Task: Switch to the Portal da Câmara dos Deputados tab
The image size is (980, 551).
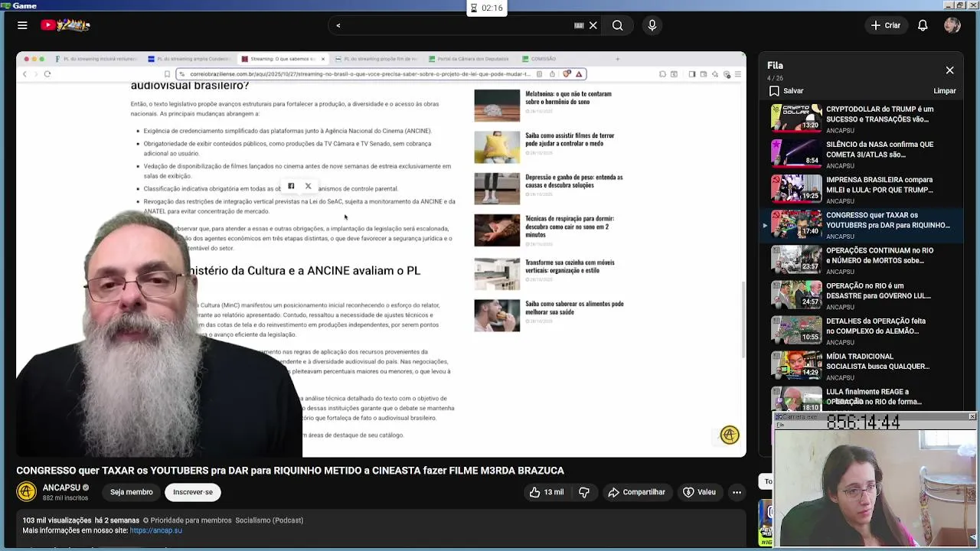Action: click(x=469, y=59)
